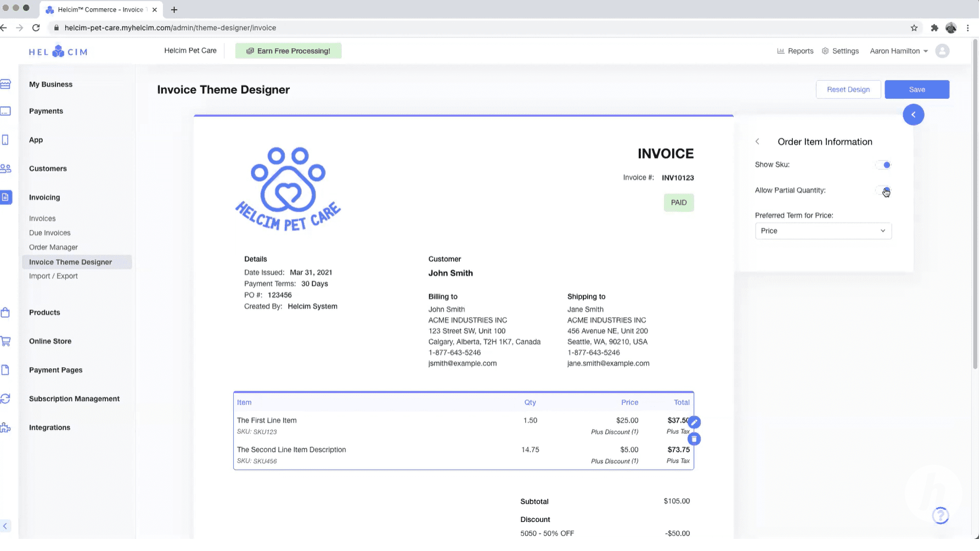Click the trash delete icon on item table
The image size is (980, 551).
pyautogui.click(x=694, y=439)
